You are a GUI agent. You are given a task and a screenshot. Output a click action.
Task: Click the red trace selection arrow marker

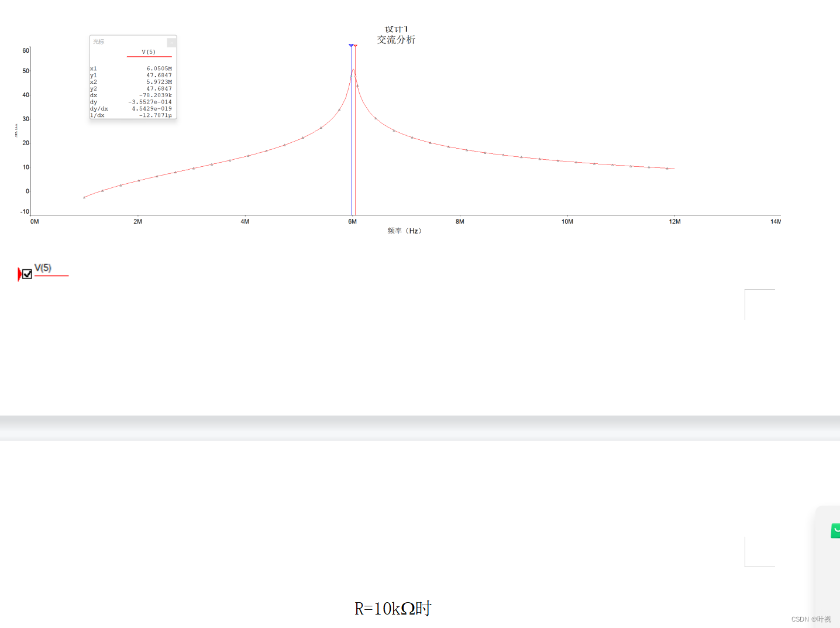19,274
